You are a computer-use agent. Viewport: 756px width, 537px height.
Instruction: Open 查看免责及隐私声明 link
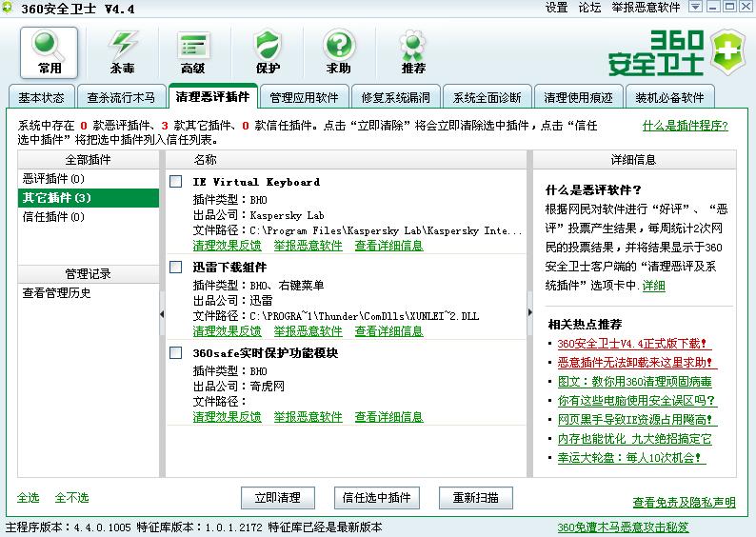(x=685, y=503)
